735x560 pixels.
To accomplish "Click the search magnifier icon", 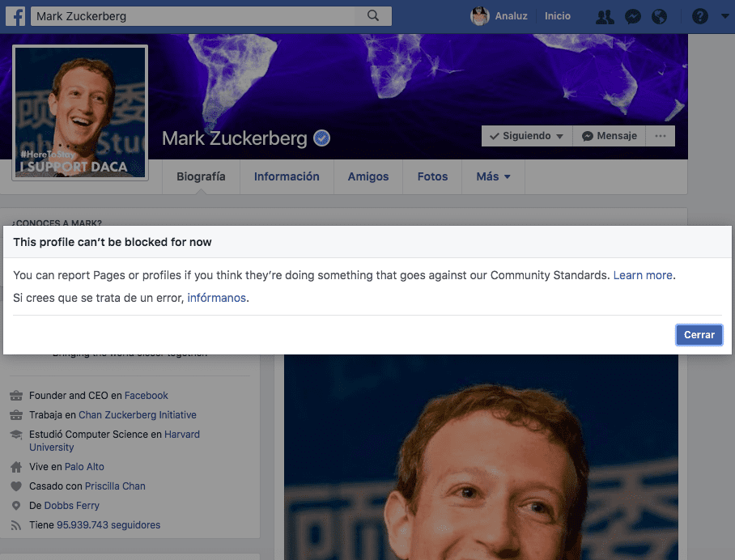I will click(x=373, y=15).
